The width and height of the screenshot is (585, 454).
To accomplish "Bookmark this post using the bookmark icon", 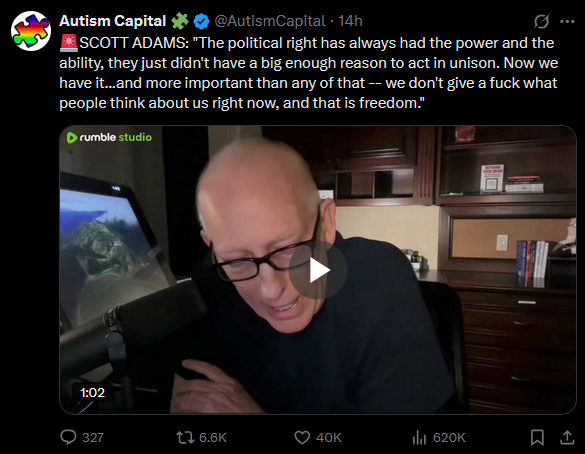I will point(537,437).
